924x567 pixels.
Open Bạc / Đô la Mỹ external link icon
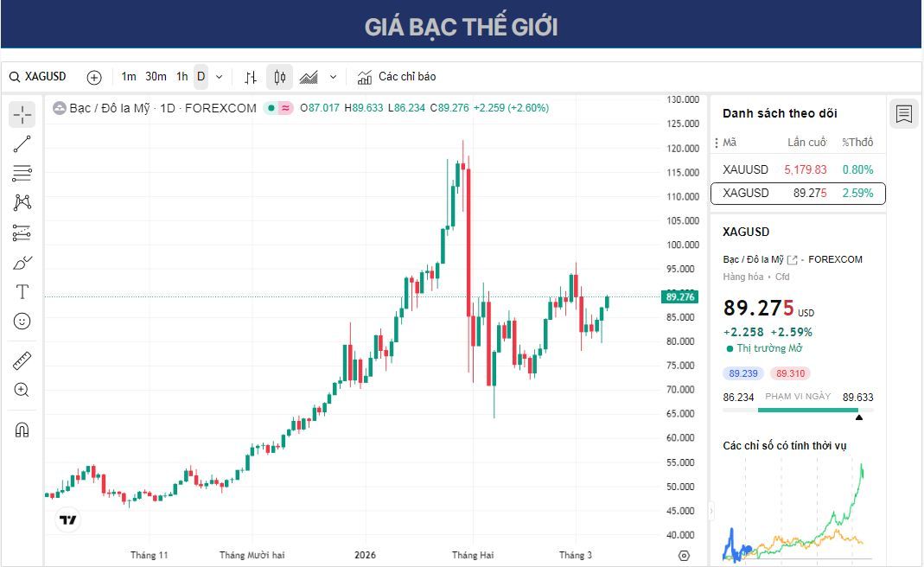click(792, 260)
